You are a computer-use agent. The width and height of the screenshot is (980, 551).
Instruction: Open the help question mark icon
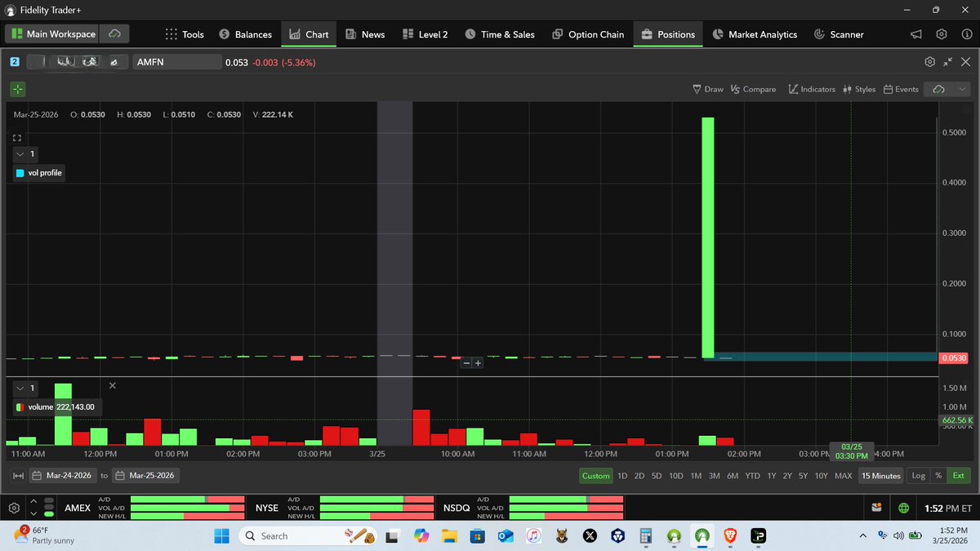tap(966, 34)
